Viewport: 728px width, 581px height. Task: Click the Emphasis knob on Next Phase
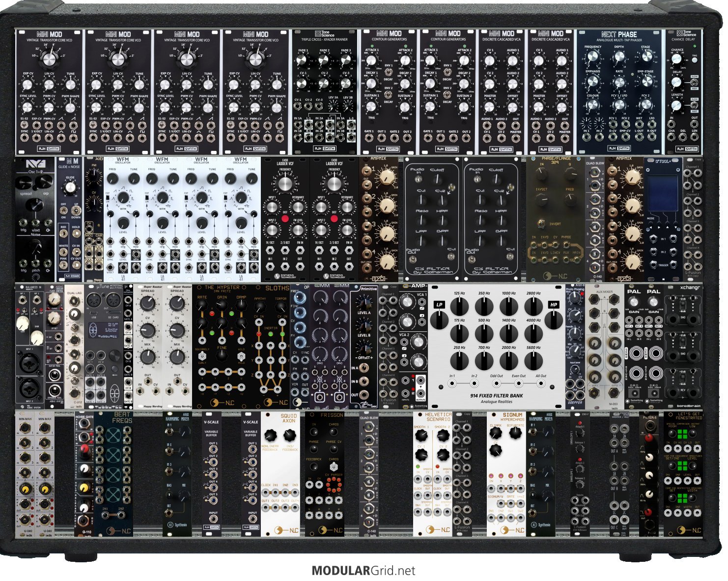point(593,81)
